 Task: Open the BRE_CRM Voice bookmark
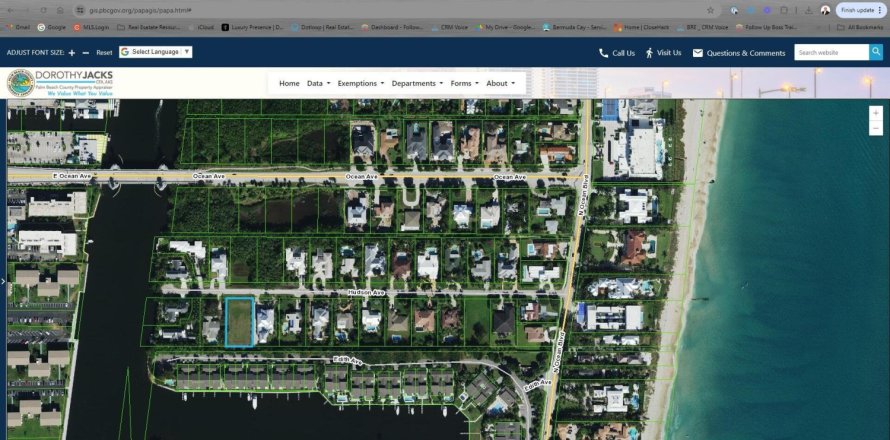703,27
